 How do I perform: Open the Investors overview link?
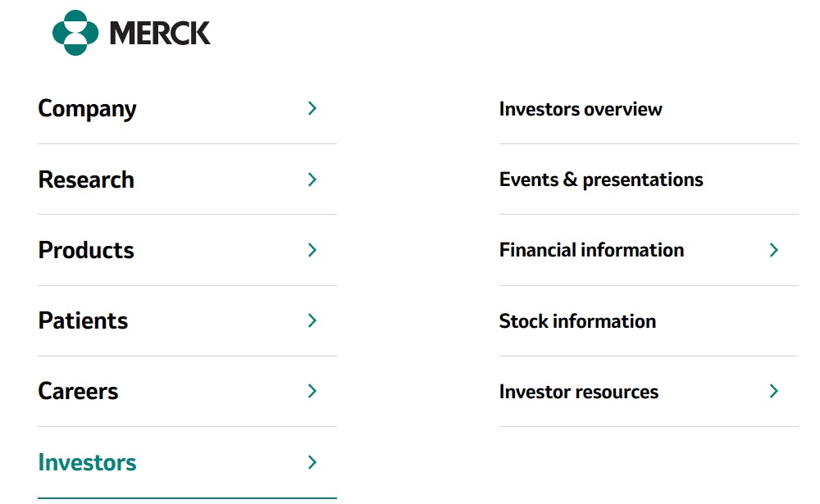[581, 109]
